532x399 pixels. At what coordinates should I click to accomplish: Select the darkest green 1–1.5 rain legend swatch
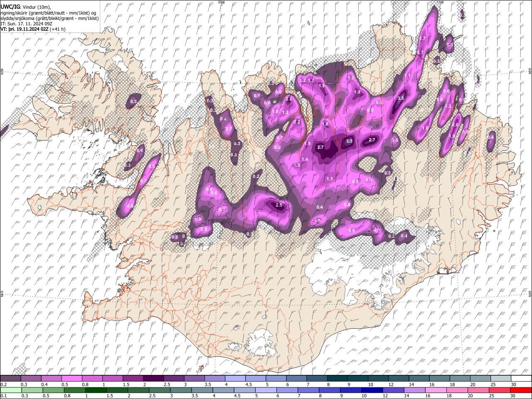96,390
